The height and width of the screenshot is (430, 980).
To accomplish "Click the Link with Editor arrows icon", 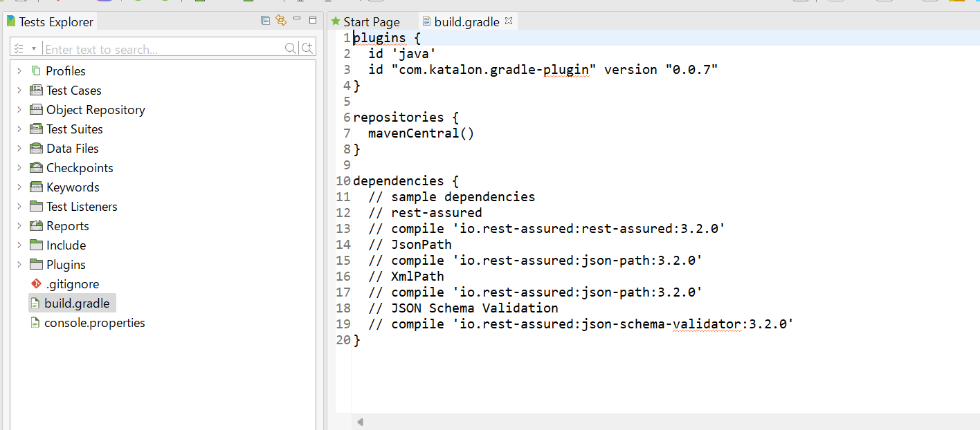I will pyautogui.click(x=280, y=20).
